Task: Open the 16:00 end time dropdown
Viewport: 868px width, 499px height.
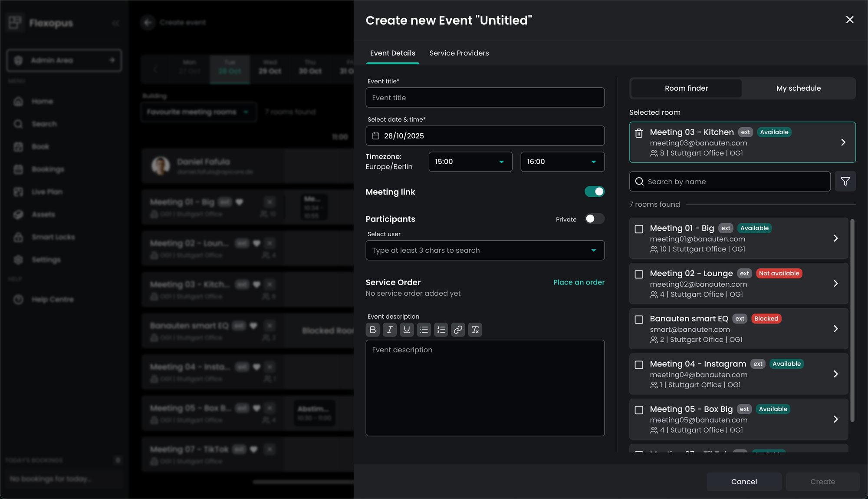Action: [x=562, y=162]
